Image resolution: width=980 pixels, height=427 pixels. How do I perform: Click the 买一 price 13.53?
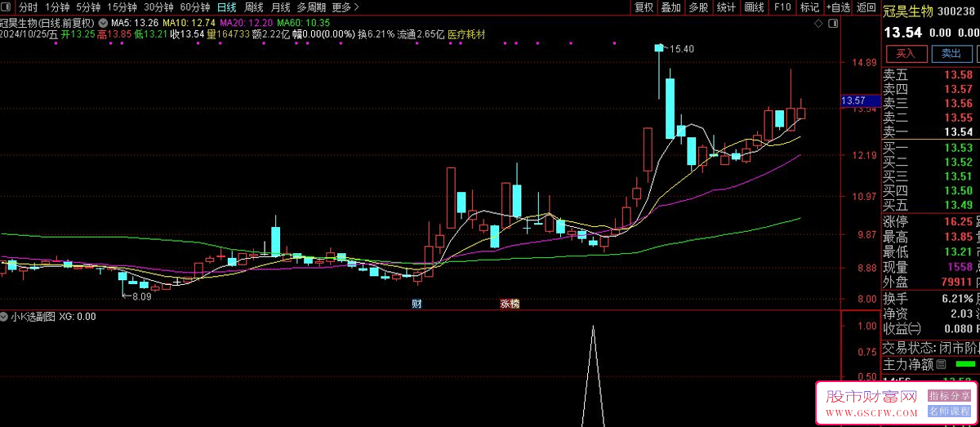point(958,148)
